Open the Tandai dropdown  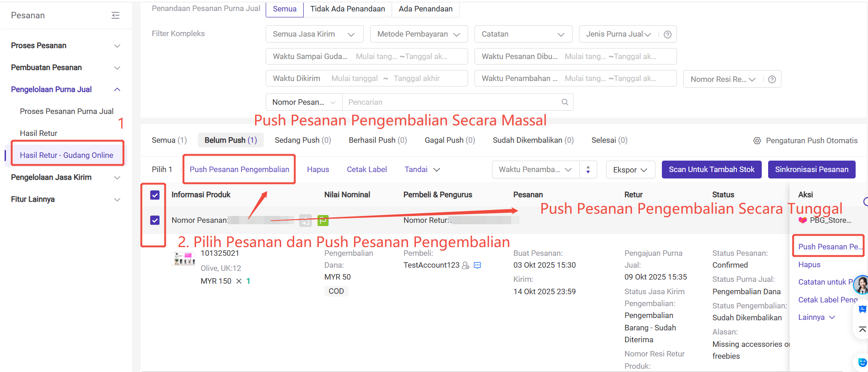point(422,169)
